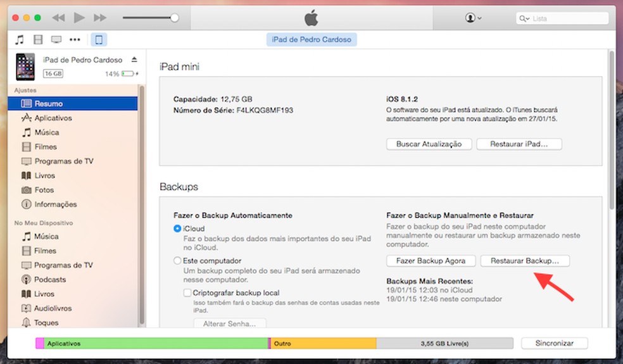The width and height of the screenshot is (623, 364).
Task: Click Fazer Backup Agora button
Action: click(x=431, y=261)
